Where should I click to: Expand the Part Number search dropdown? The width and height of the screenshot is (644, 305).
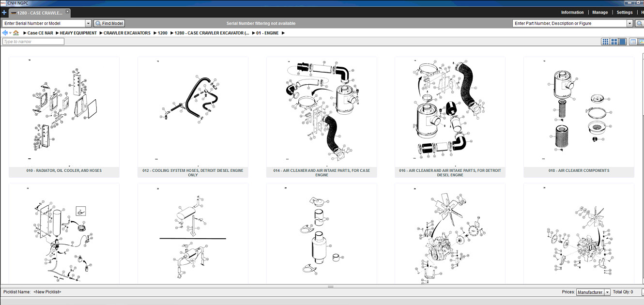point(630,23)
